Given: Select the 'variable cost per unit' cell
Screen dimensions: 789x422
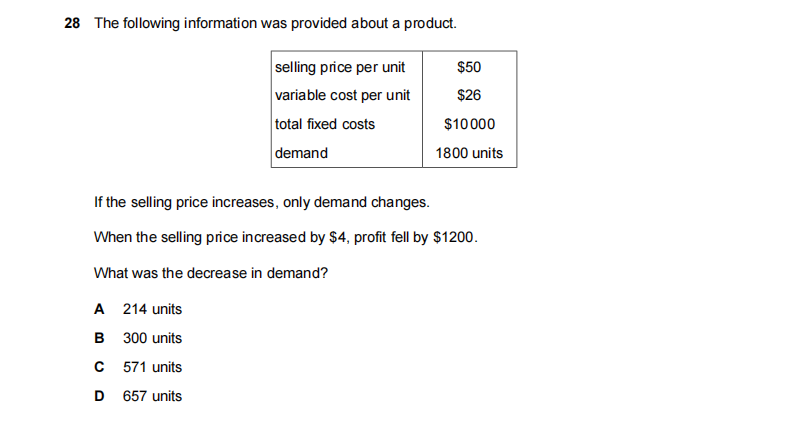Looking at the screenshot, I should tap(342, 96).
